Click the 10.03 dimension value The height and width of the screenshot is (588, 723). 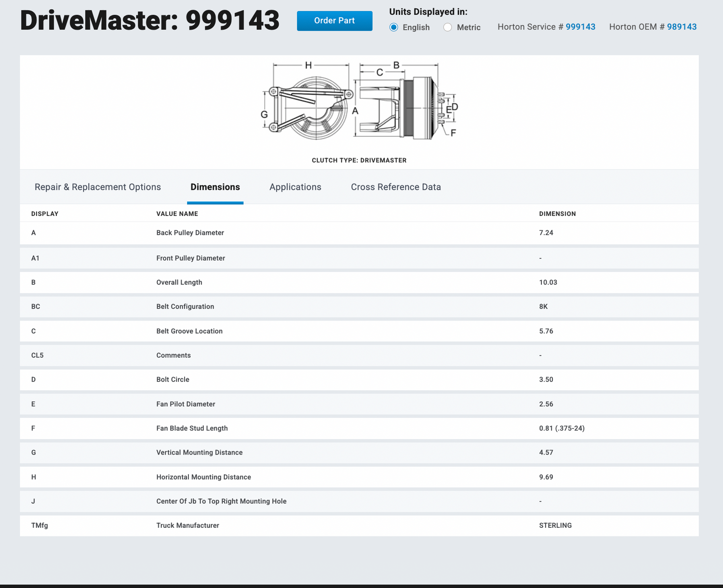point(548,282)
